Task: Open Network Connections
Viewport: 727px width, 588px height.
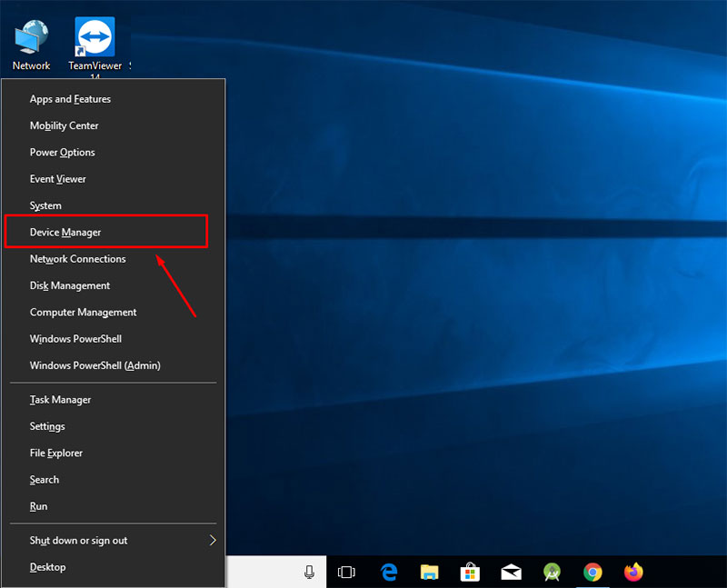Action: click(113, 259)
